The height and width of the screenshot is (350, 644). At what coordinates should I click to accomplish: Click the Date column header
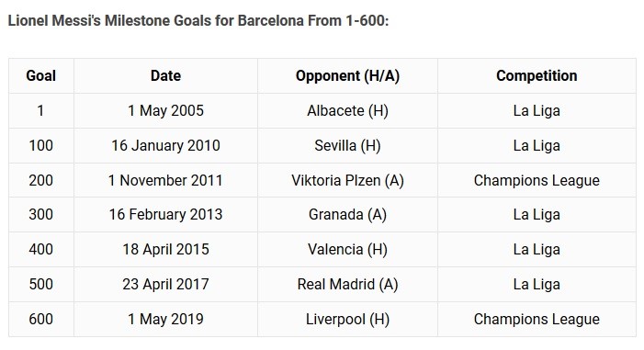[x=165, y=75]
